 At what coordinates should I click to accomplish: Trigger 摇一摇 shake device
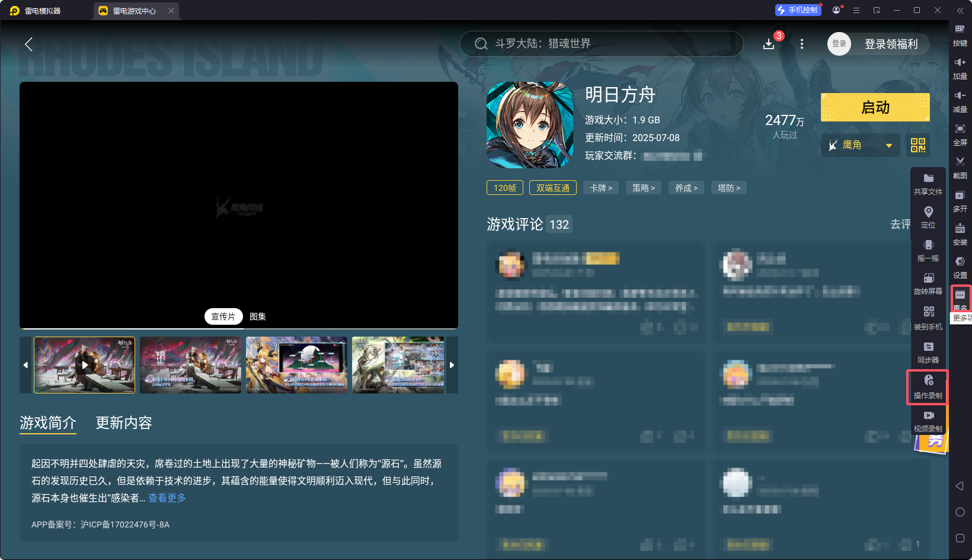928,251
